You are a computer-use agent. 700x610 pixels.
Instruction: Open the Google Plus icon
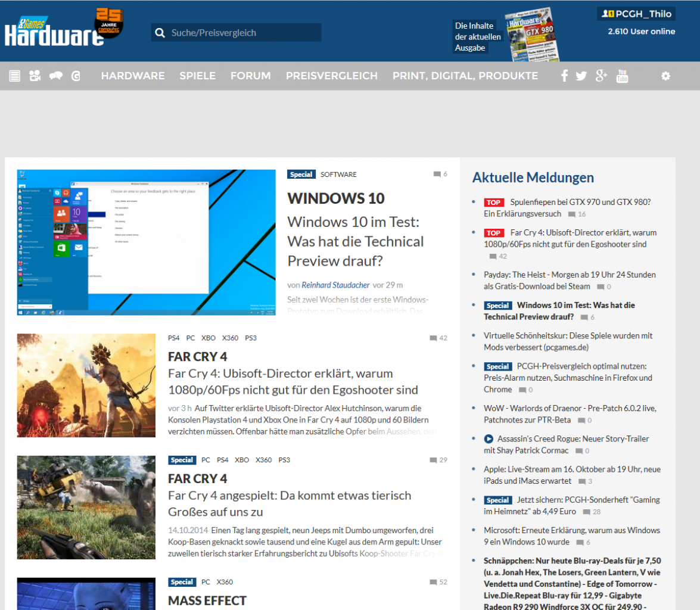pyautogui.click(x=601, y=76)
